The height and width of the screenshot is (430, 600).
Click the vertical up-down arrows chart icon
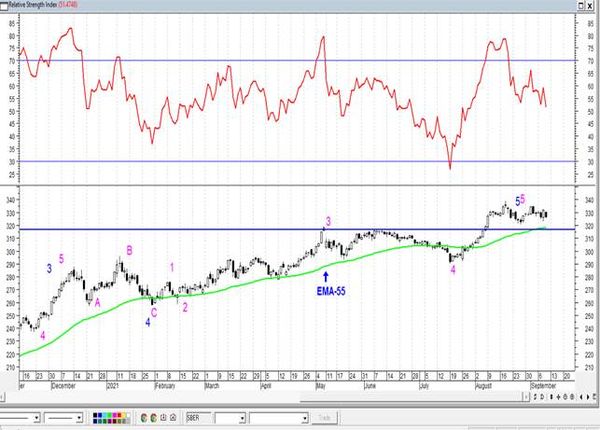(x=551, y=397)
